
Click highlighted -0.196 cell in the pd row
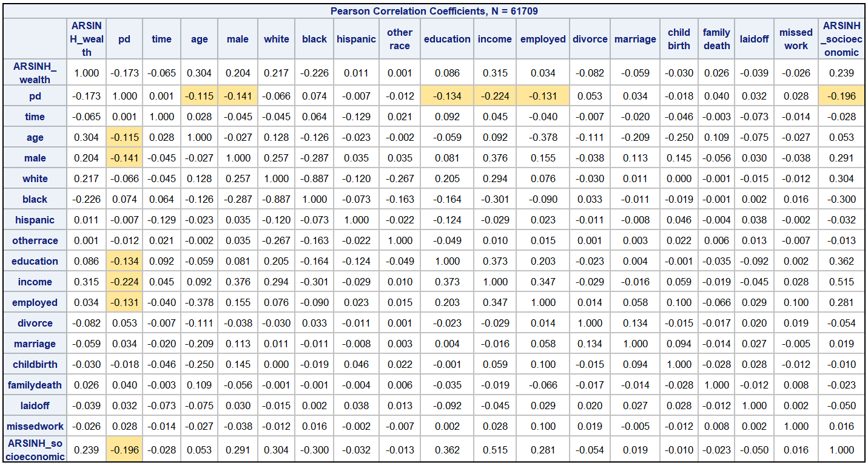point(841,96)
